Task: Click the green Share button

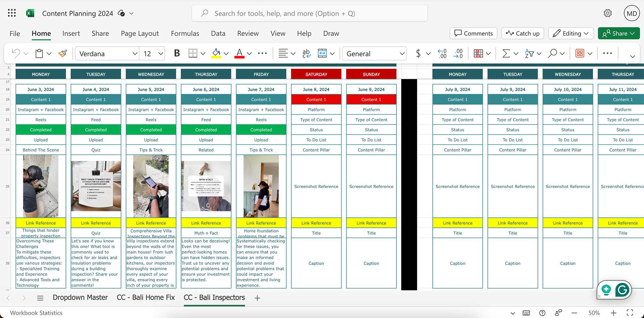Action: coord(619,33)
